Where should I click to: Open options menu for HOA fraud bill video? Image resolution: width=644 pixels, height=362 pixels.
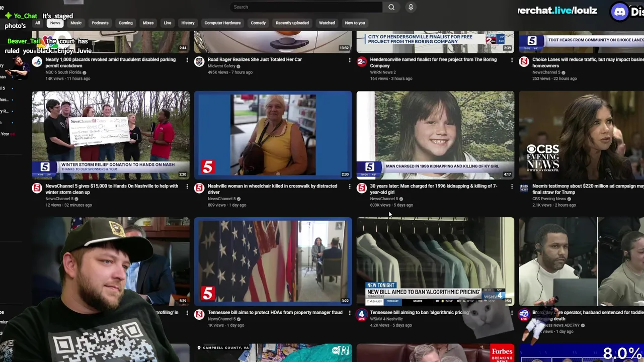350,313
